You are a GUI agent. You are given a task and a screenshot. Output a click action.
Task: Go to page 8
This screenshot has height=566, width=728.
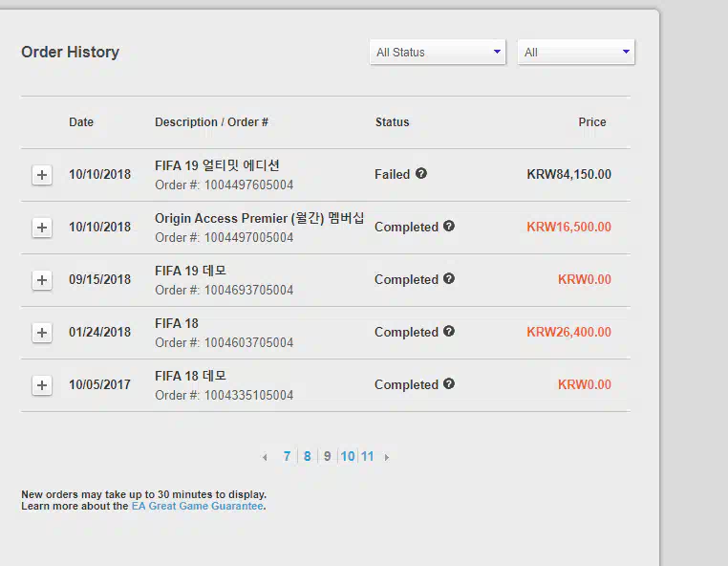pos(308,456)
